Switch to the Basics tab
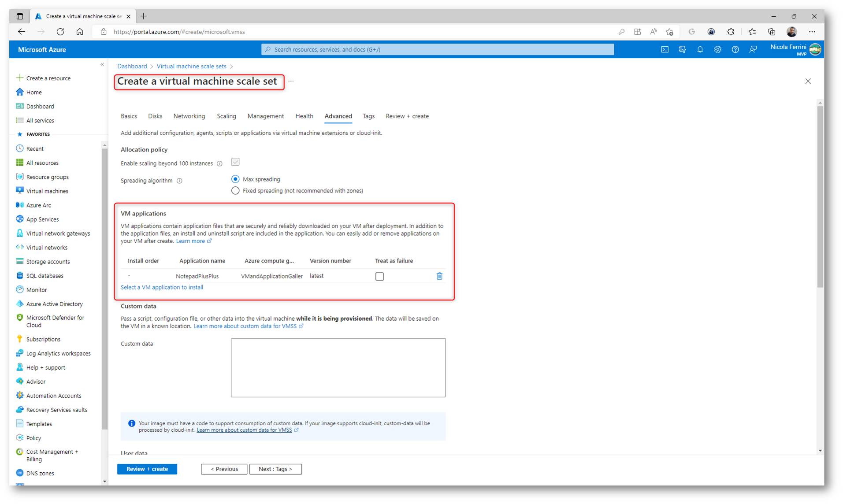843x504 pixels. (x=129, y=116)
